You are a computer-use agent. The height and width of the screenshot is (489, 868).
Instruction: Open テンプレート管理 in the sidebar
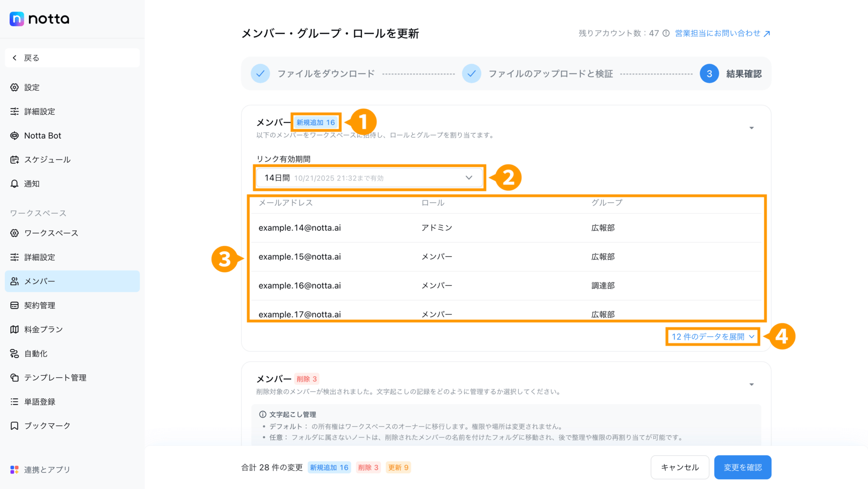(x=72, y=377)
